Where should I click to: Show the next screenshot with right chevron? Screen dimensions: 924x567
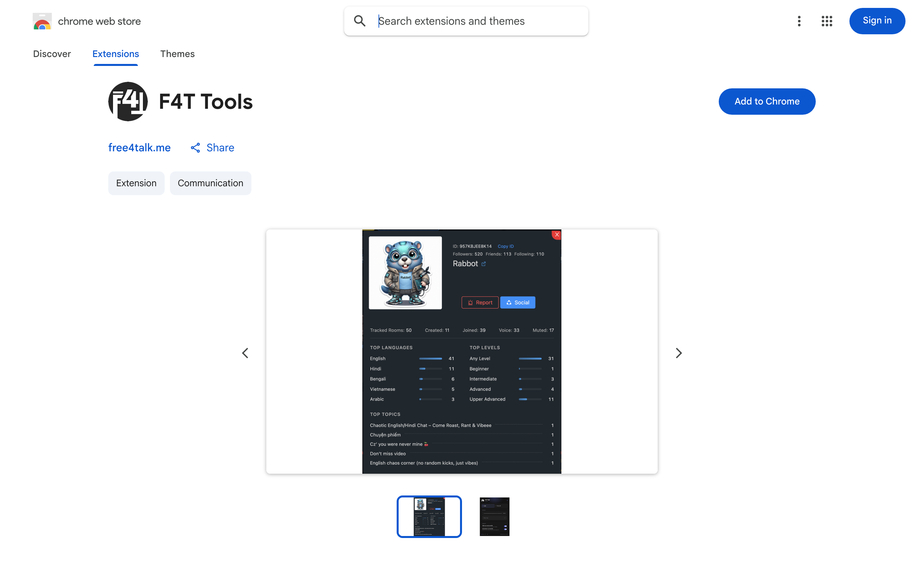click(678, 353)
